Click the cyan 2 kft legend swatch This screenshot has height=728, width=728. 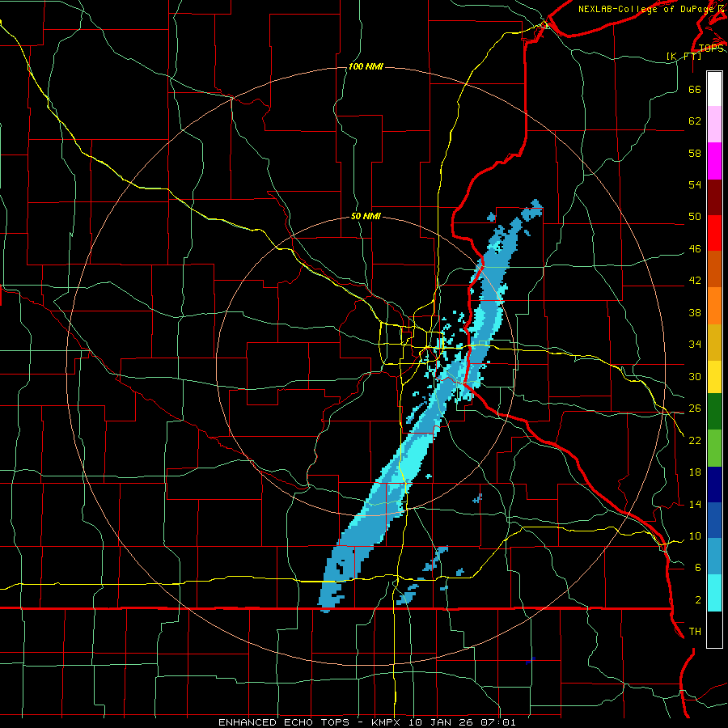(x=714, y=593)
